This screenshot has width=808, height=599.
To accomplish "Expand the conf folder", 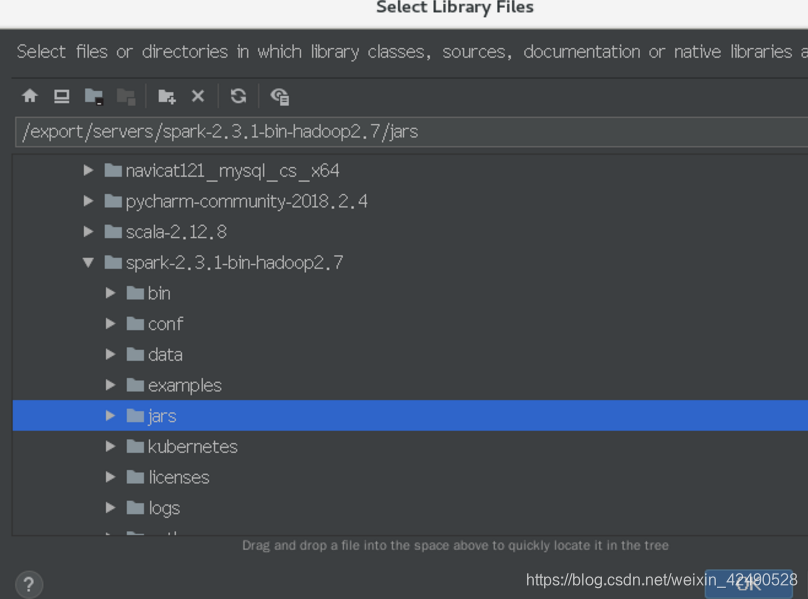I will [x=110, y=323].
